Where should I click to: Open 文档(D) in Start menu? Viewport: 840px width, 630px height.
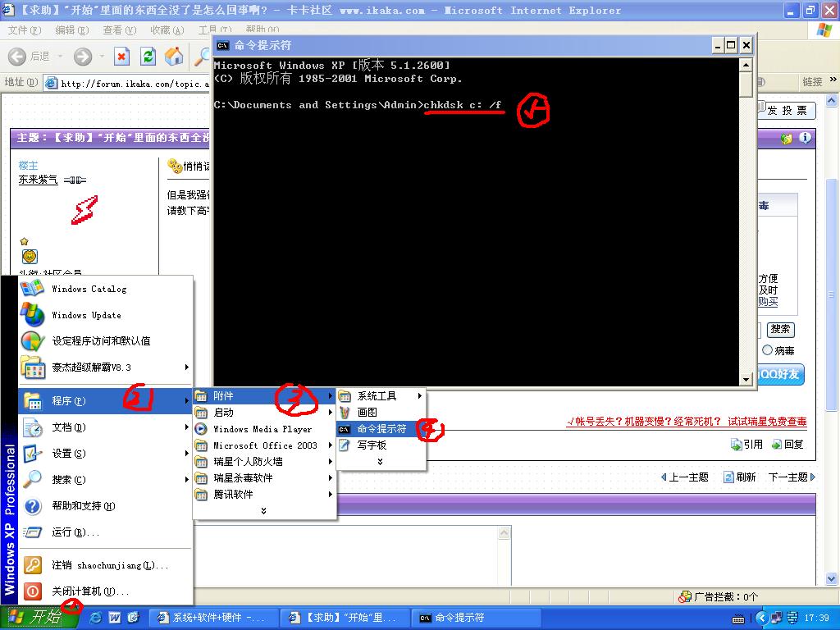pyautogui.click(x=106, y=427)
